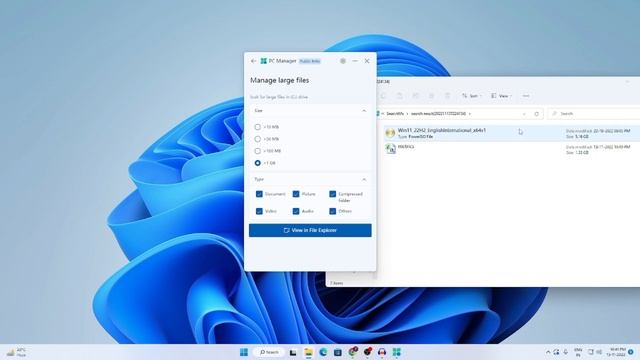Open File Explorer from the taskbar
Image resolution: width=640 pixels, height=360 pixels.
[x=308, y=352]
